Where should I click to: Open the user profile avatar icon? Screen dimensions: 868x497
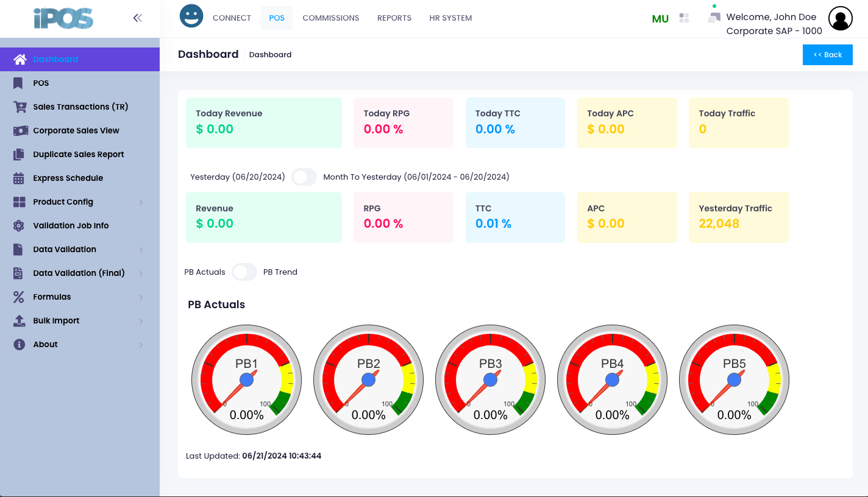click(x=840, y=19)
